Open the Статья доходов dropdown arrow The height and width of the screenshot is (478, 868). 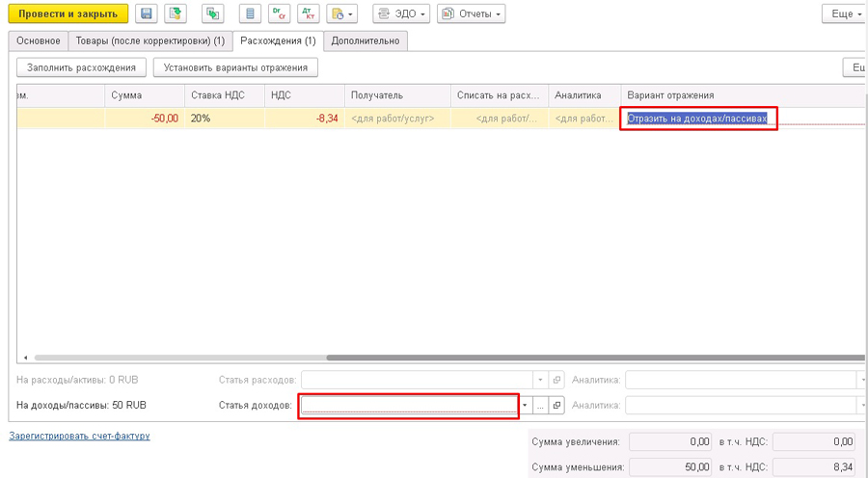tap(525, 406)
